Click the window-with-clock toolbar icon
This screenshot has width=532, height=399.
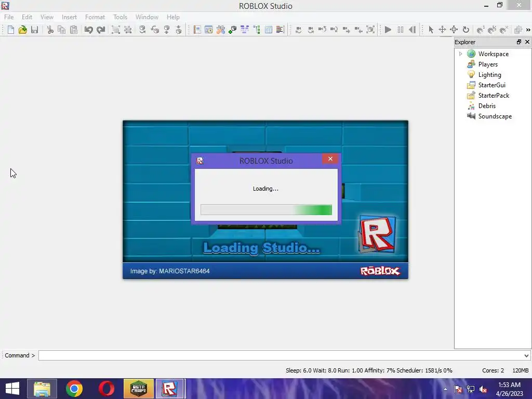click(x=209, y=30)
